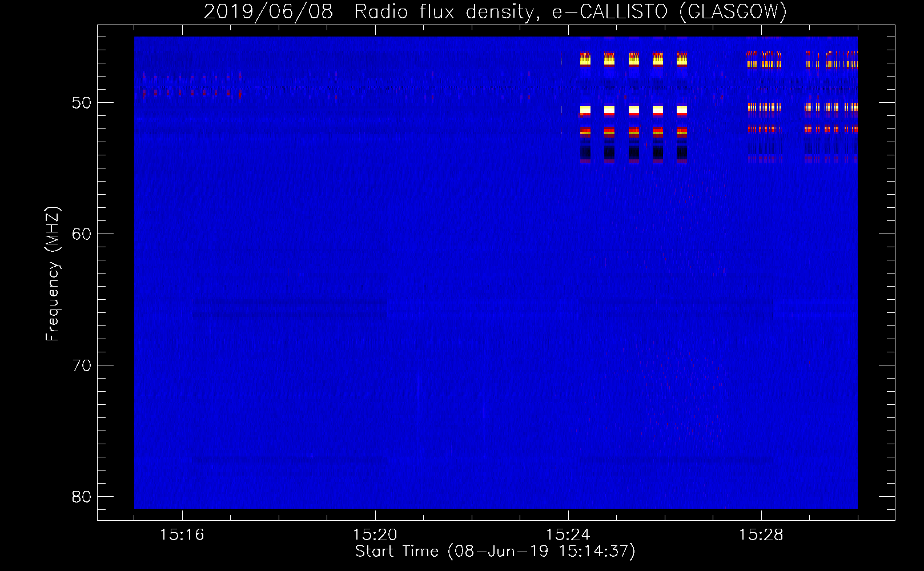924x571 pixels.
Task: Click the 70 frequency tick label
Action: (x=82, y=365)
